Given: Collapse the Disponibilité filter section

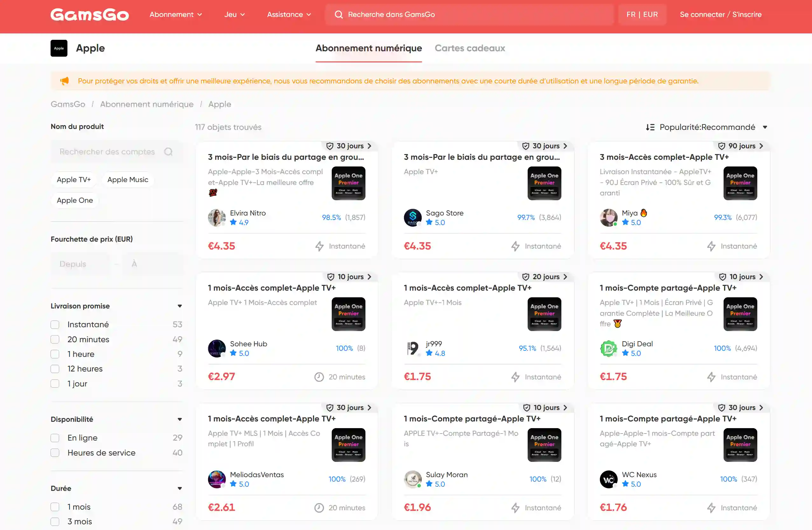Looking at the screenshot, I should (x=179, y=419).
